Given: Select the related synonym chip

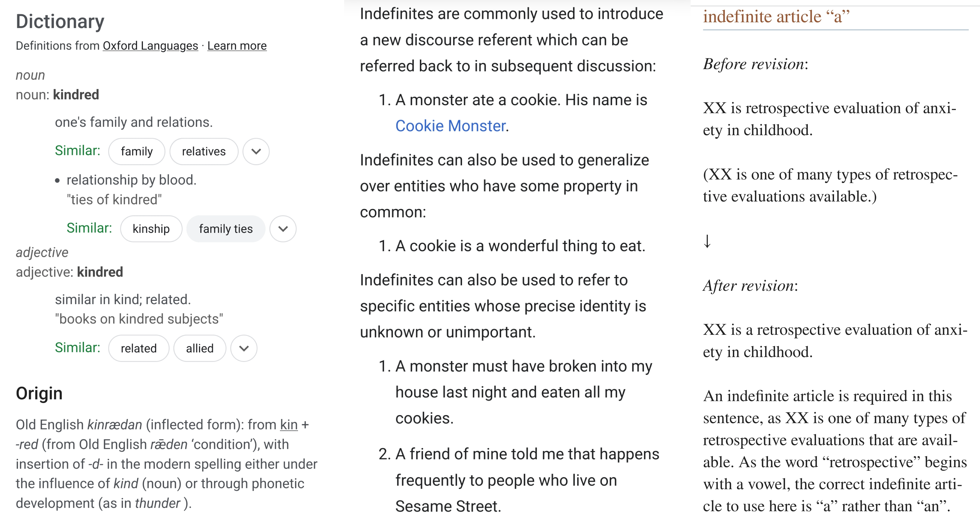Looking at the screenshot, I should [138, 348].
